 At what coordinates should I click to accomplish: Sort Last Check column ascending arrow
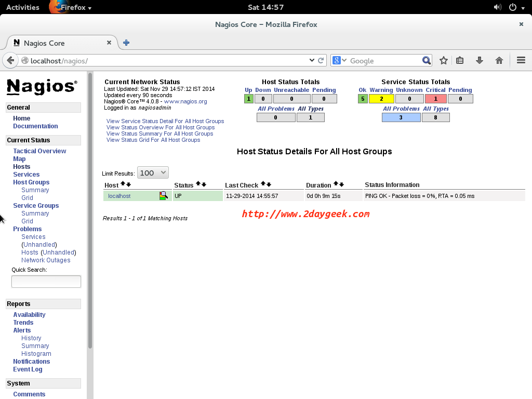point(263,184)
